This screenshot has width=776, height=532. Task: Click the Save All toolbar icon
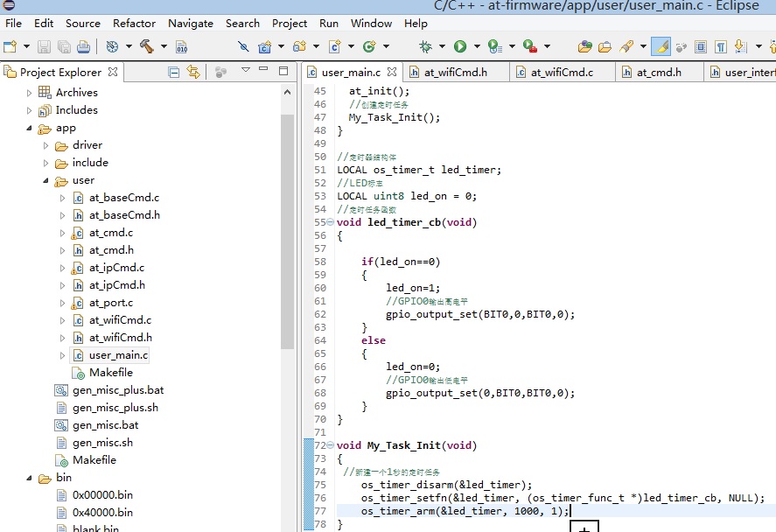64,46
